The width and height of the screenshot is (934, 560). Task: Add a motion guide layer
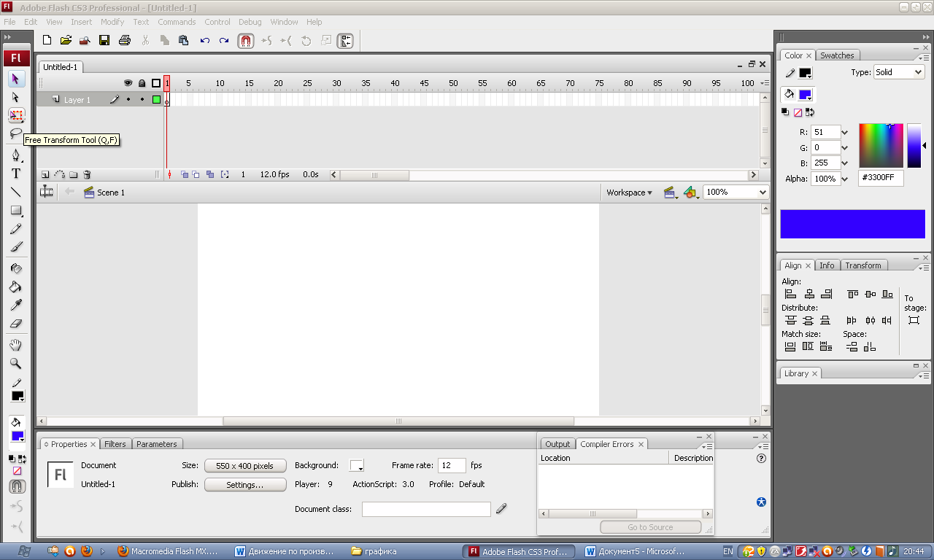[59, 175]
